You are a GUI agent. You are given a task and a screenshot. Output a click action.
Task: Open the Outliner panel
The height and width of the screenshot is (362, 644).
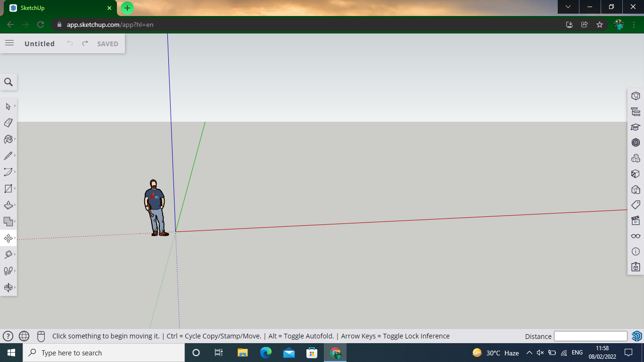[636, 112]
